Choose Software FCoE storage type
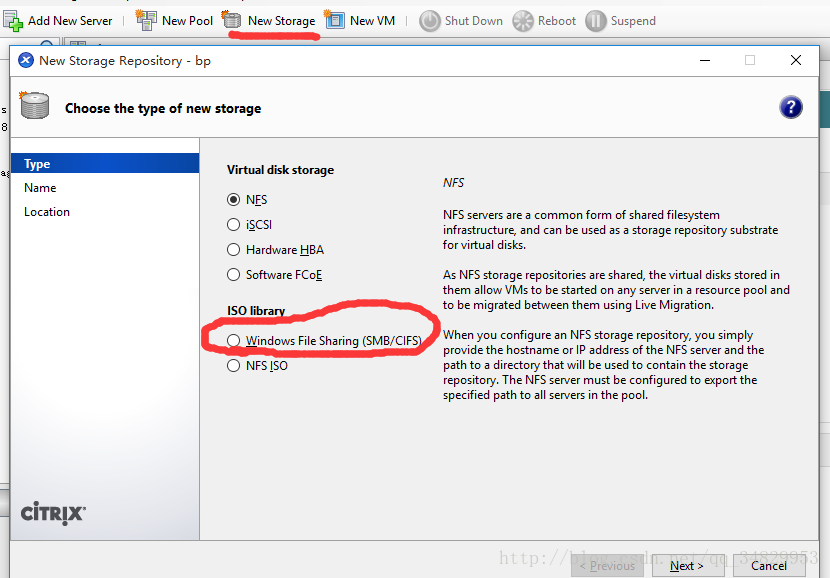Image resolution: width=830 pixels, height=578 pixels. (x=234, y=275)
